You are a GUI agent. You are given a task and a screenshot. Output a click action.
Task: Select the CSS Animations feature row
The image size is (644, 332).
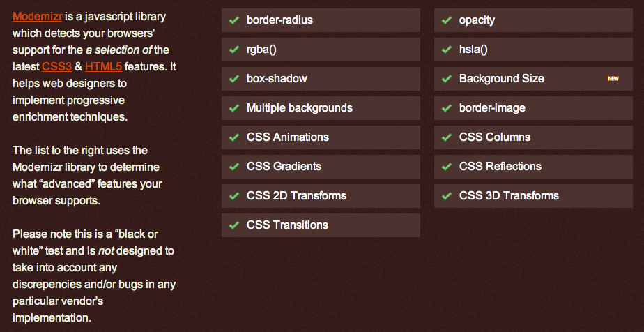321,137
